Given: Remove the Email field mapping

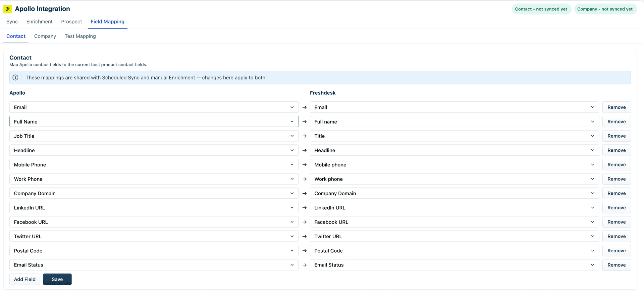Looking at the screenshot, I should pyautogui.click(x=616, y=107).
